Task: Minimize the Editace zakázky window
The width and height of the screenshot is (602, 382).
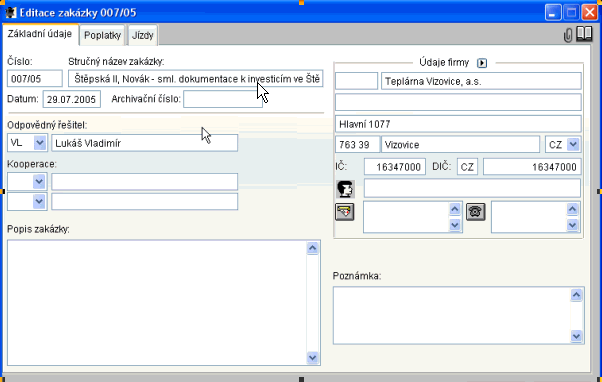Action: 553,13
